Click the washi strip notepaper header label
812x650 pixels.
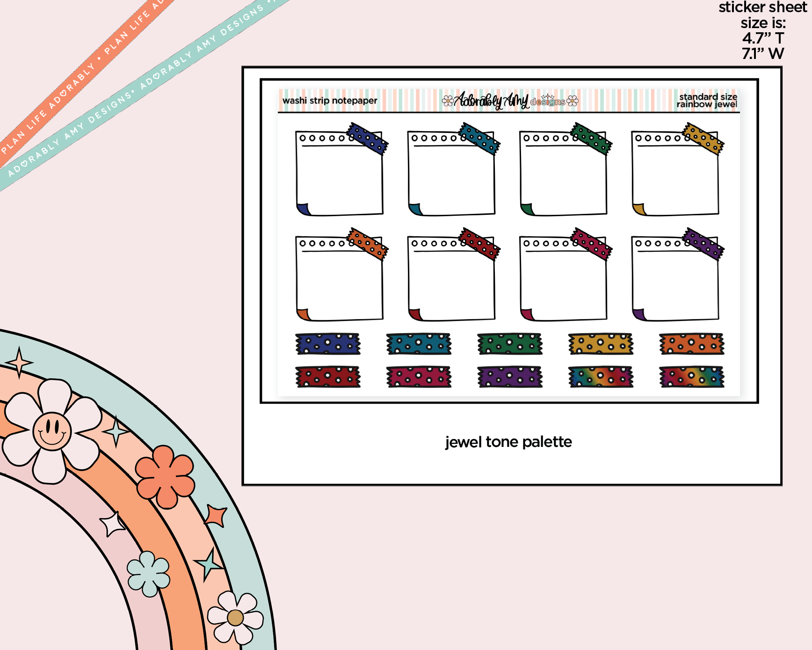[x=330, y=101]
